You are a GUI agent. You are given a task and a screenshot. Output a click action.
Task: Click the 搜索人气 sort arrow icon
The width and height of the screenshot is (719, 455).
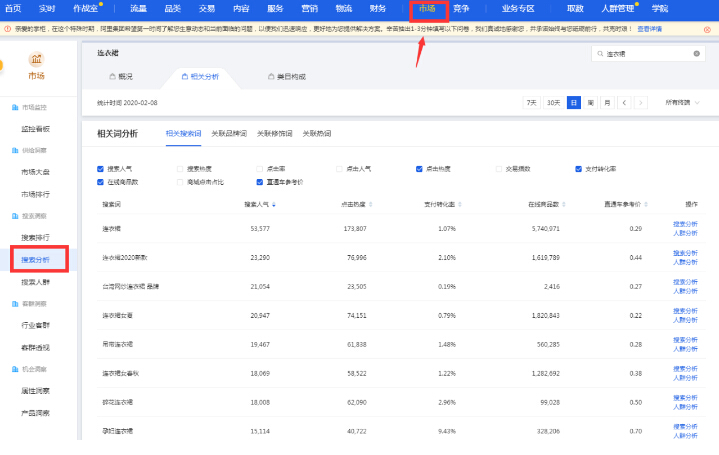coord(275,204)
